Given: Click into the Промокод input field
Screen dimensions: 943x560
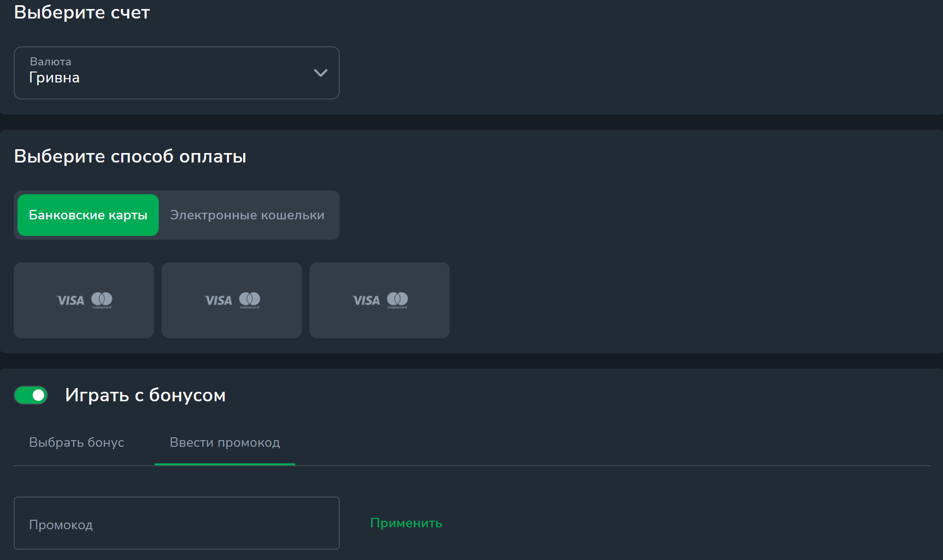Looking at the screenshot, I should click(x=176, y=523).
